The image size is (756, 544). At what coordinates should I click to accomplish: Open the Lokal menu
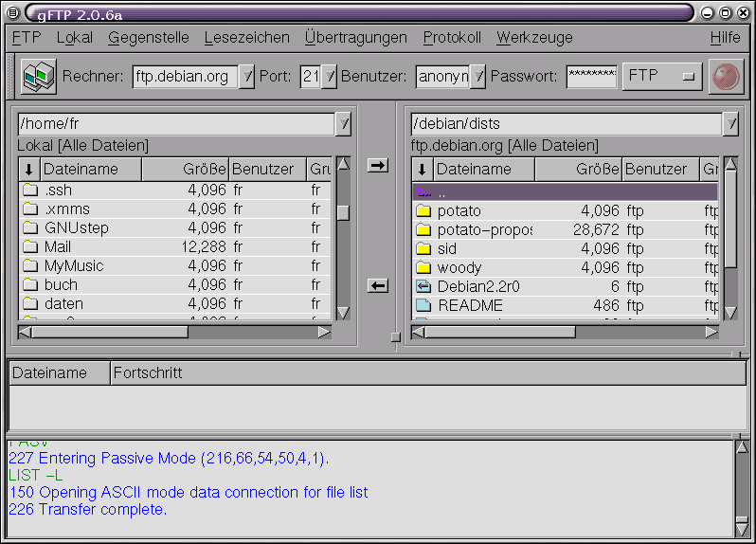click(x=75, y=38)
